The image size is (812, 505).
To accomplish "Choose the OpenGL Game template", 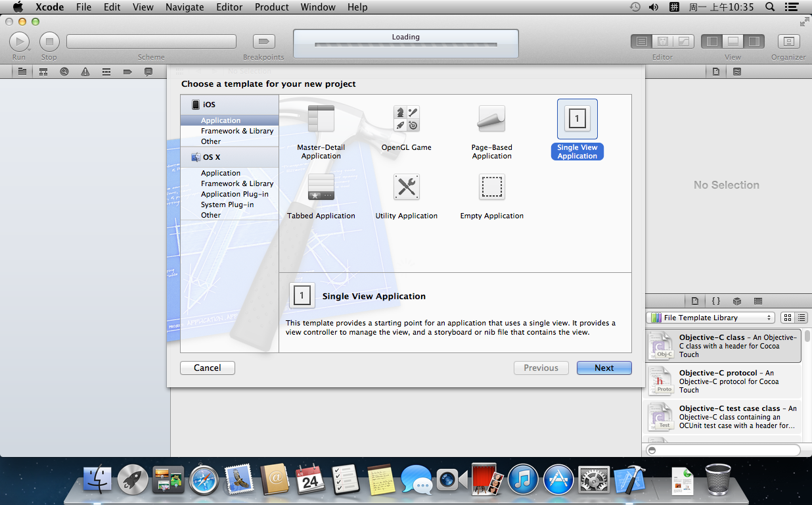I will pos(406,118).
